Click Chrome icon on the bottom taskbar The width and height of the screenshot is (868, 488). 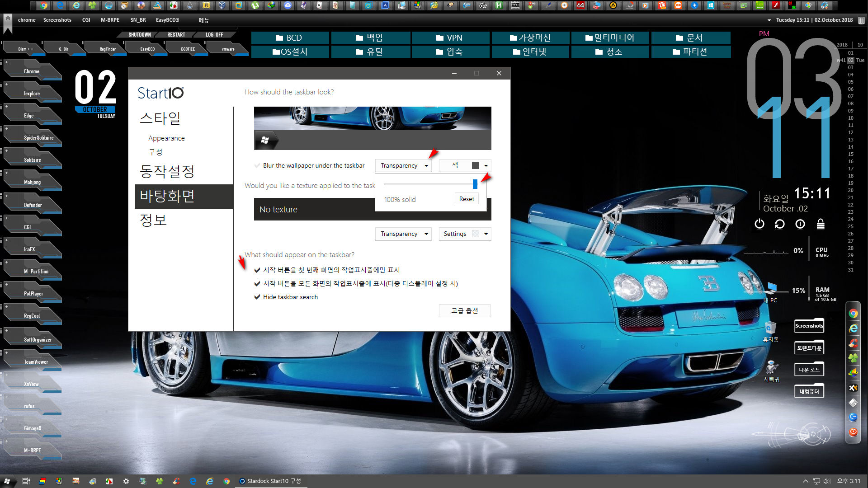(226, 481)
